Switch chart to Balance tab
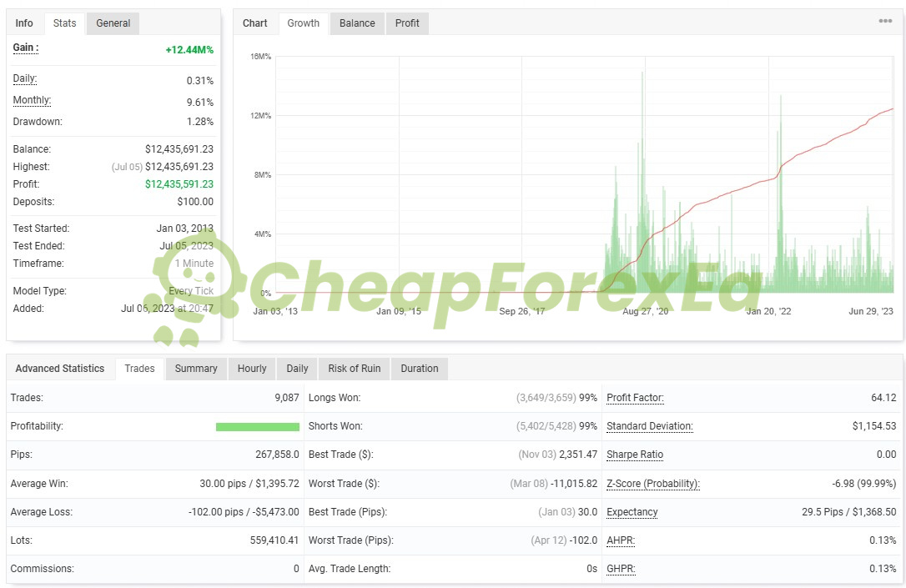 tap(357, 23)
